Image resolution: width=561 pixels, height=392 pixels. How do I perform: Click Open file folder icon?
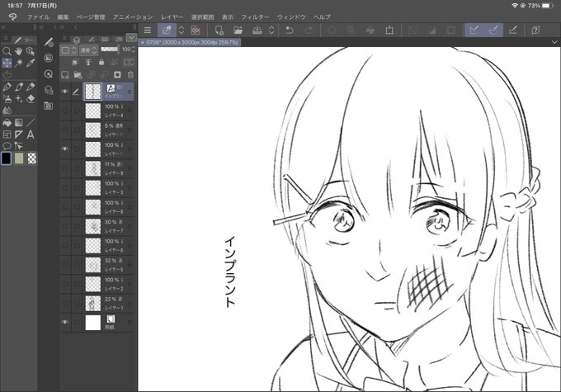pos(238,31)
